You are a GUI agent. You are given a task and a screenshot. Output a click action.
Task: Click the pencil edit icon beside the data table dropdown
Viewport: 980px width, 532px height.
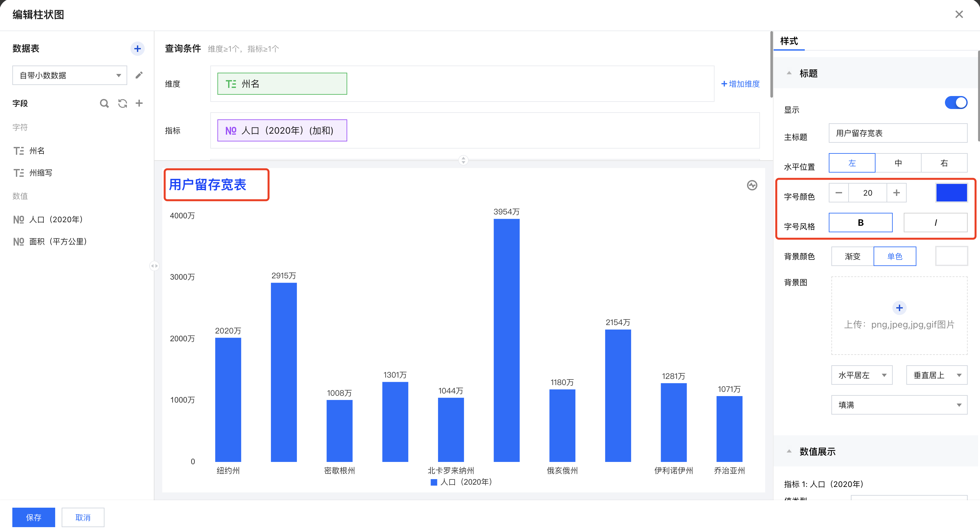139,75
